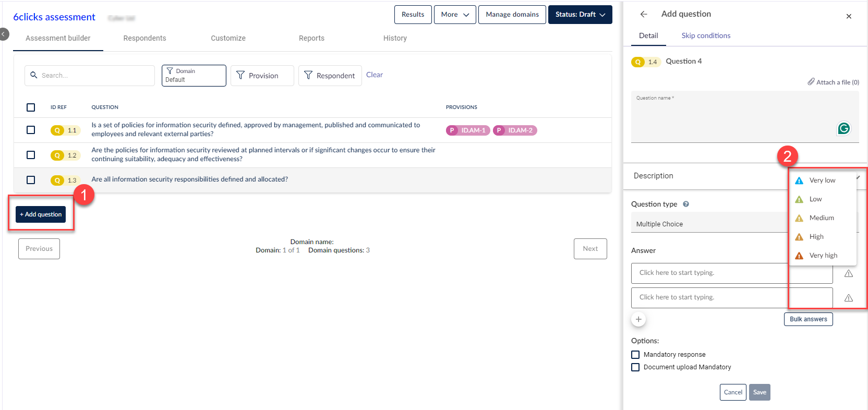This screenshot has width=868, height=410.
Task: Check the Document upload Mandatory option
Action: click(635, 367)
